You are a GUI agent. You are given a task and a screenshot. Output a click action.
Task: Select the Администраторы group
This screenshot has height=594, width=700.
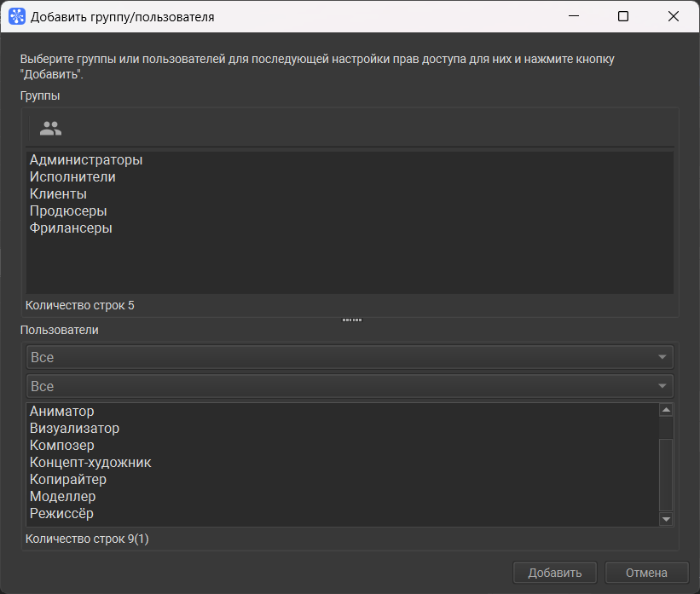[x=350, y=159]
